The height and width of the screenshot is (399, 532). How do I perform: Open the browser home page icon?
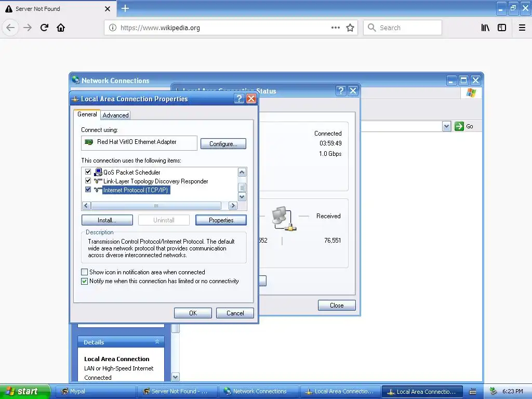pos(61,28)
